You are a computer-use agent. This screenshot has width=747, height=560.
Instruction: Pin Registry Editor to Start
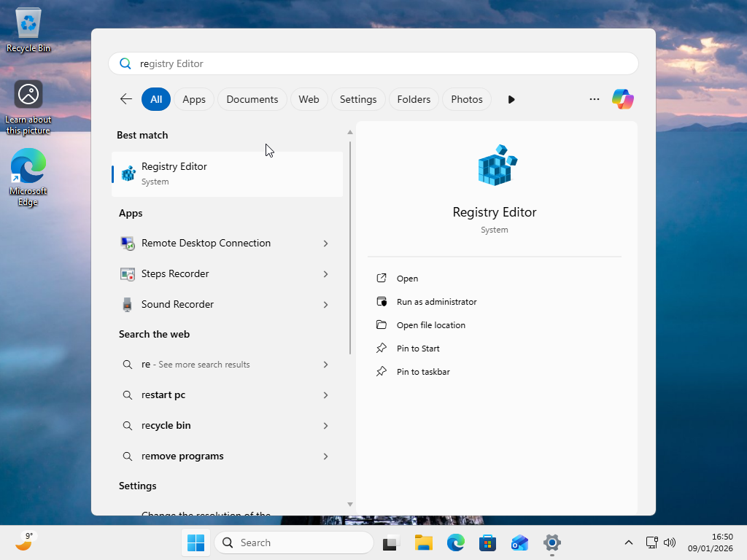418,348
